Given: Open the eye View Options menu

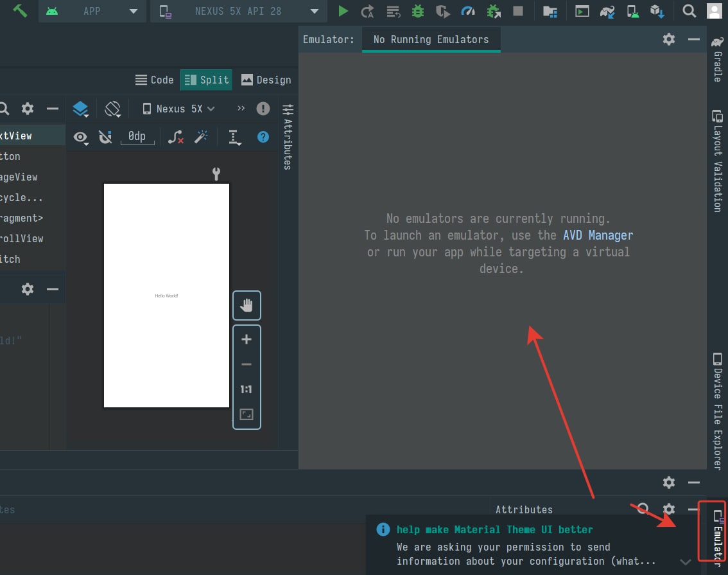Looking at the screenshot, I should pyautogui.click(x=81, y=137).
